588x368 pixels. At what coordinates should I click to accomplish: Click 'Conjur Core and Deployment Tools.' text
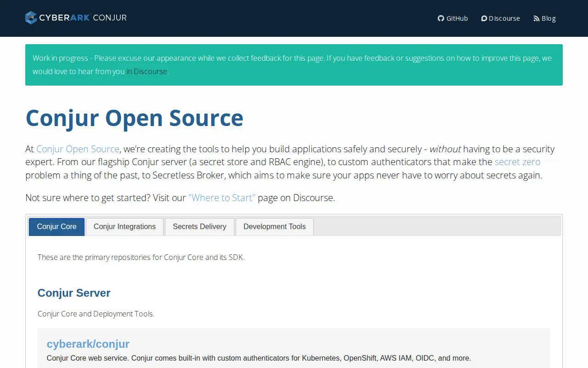(96, 314)
